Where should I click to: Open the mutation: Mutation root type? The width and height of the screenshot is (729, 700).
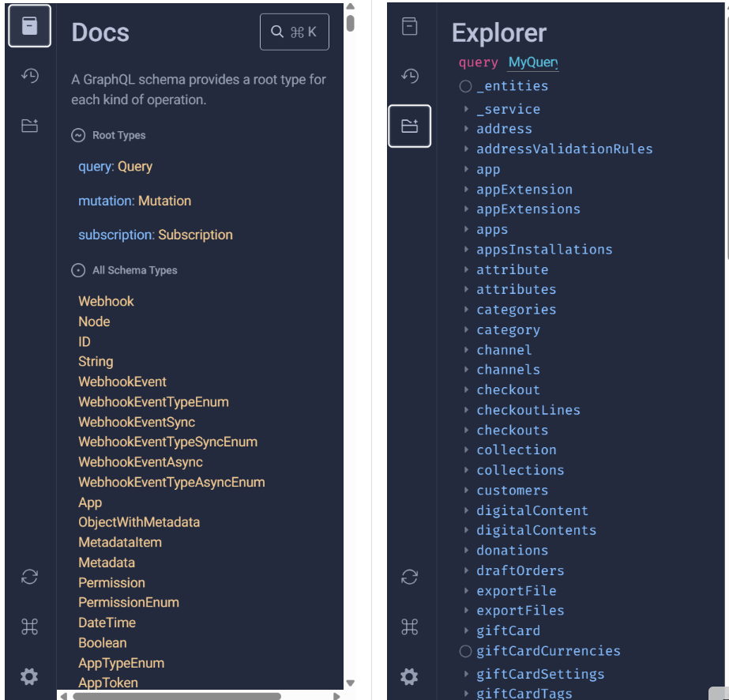134,201
